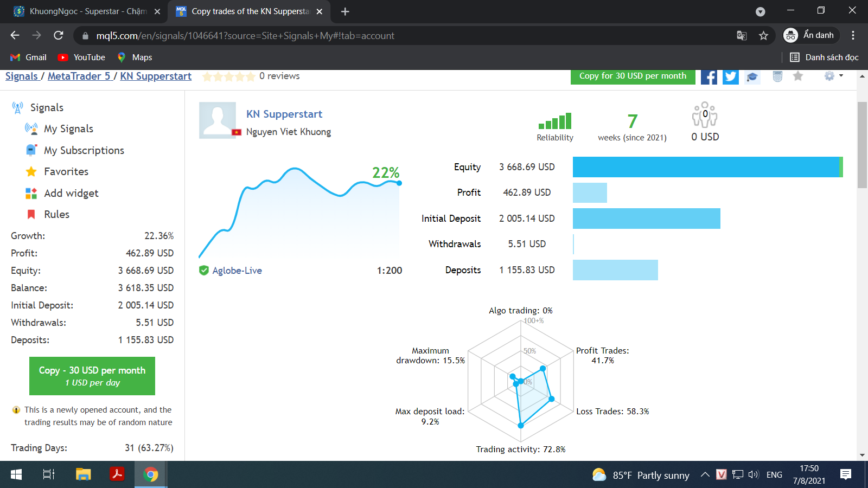Open File Explorer from taskbar
This screenshot has height=488, width=868.
(83, 475)
